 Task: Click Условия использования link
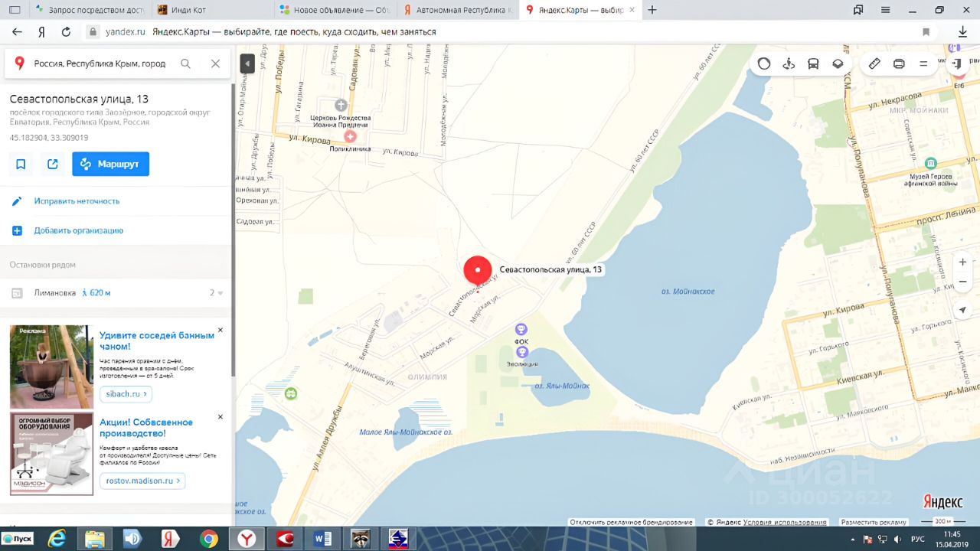coord(785,522)
